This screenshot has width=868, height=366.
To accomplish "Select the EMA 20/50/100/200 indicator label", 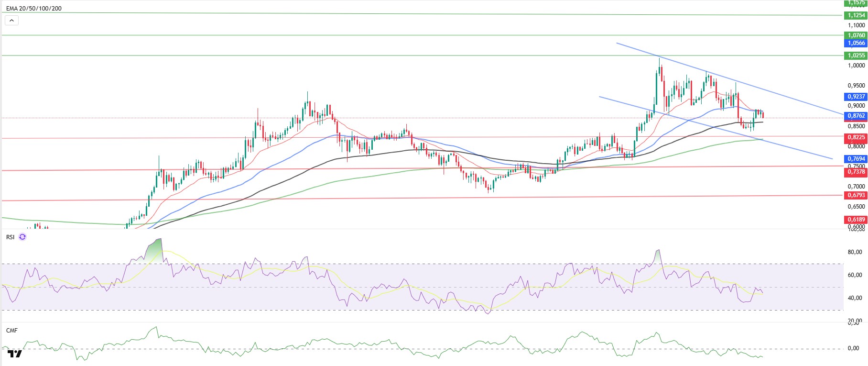I will point(33,8).
